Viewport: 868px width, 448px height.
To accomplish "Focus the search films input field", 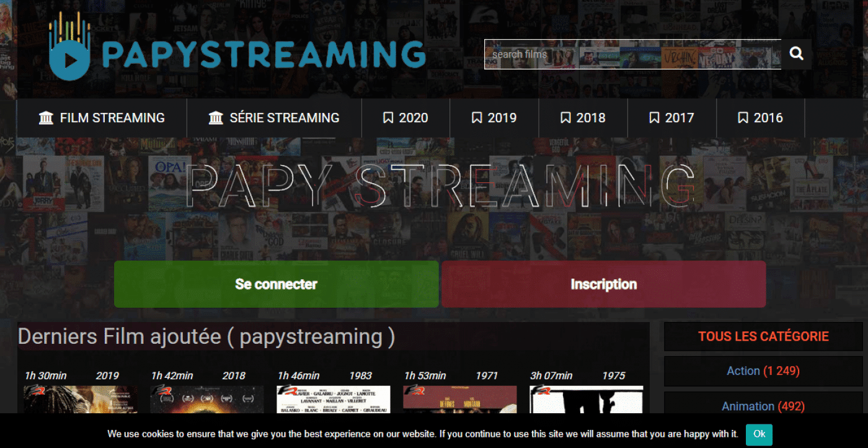I will [632, 54].
